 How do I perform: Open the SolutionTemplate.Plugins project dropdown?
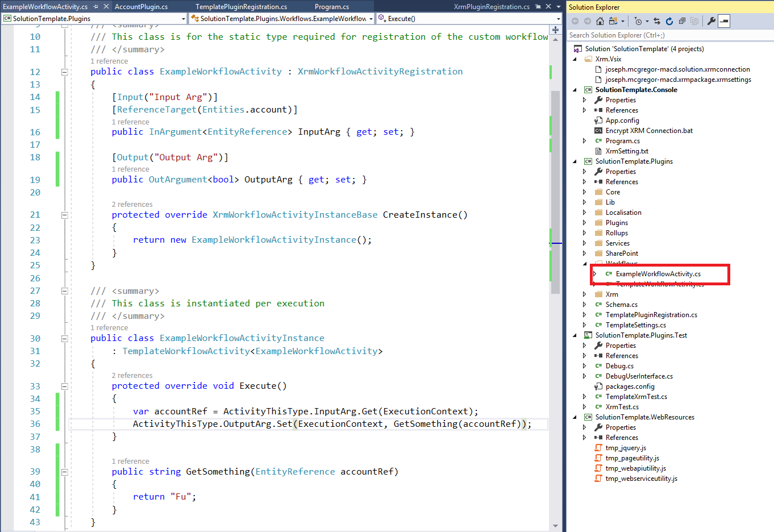pos(183,19)
